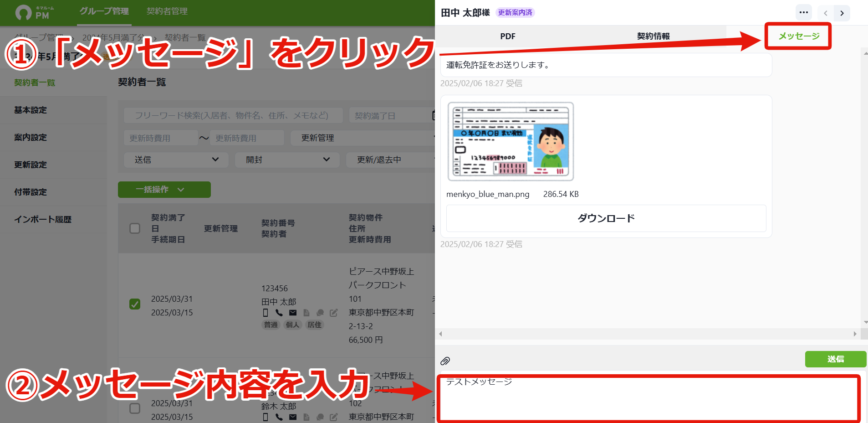Click menkyo_blue_man.png file name
Image resolution: width=868 pixels, height=423 pixels.
(488, 194)
